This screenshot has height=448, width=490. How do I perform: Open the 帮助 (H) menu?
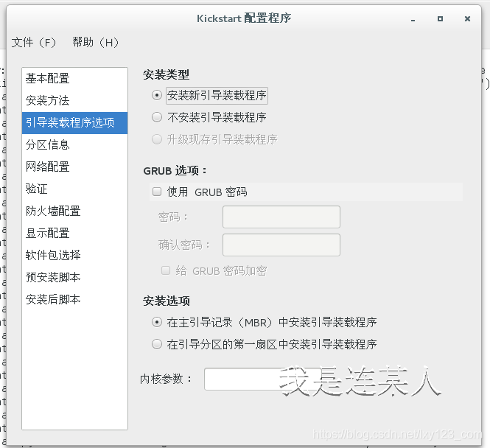(95, 42)
